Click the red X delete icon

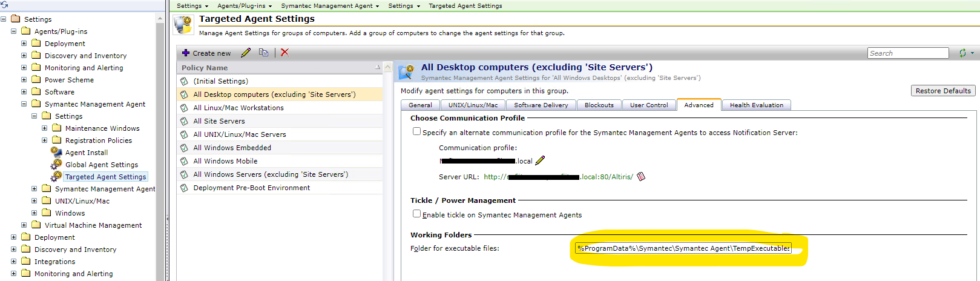(x=284, y=53)
